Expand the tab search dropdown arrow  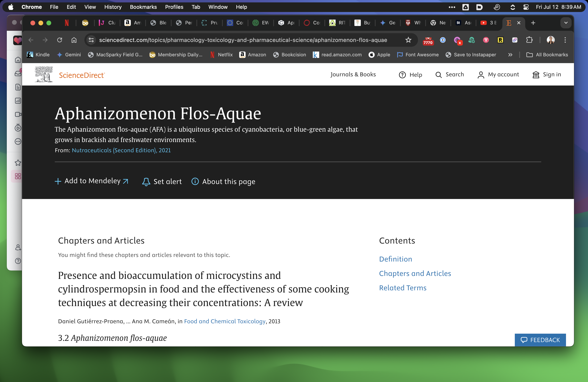(566, 23)
